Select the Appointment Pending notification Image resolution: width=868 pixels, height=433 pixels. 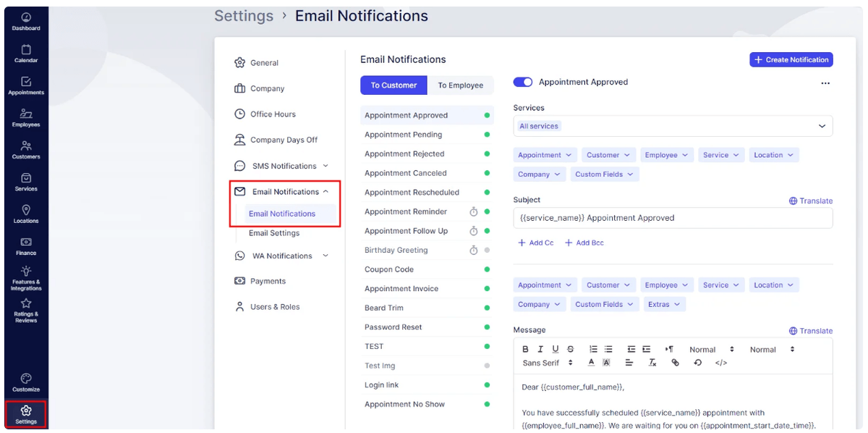(427, 135)
